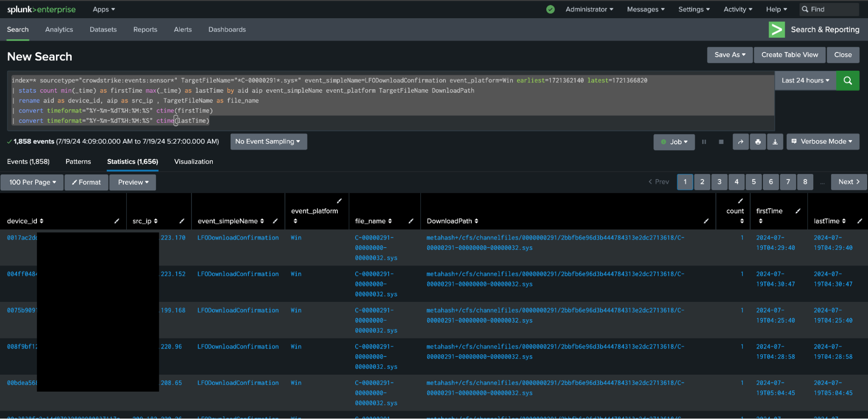Image resolution: width=868 pixels, height=419 pixels.
Task: Change Verbose Mode search mode
Action: 823,142
